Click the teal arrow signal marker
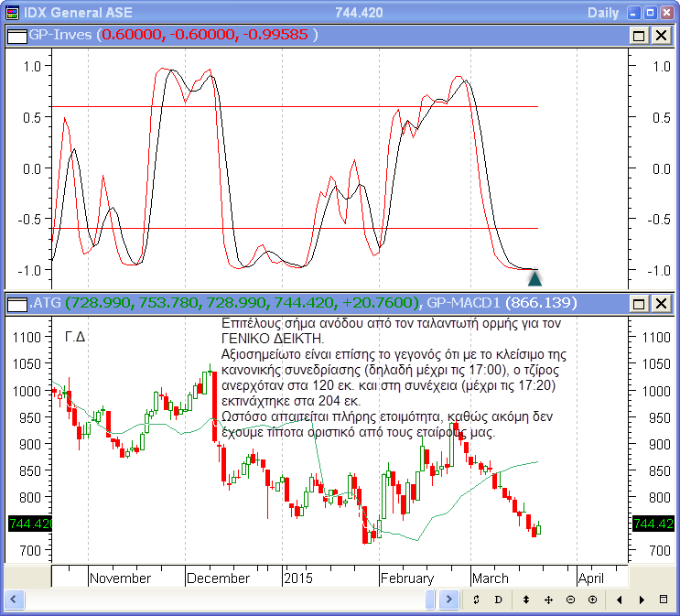The height and width of the screenshot is (616, 680). click(x=534, y=277)
